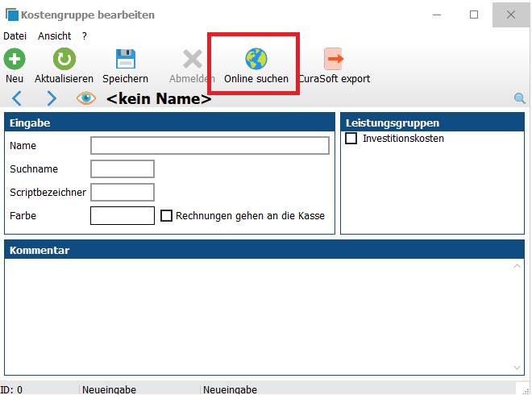
Task: Click the <kein Name> heading
Action: (x=159, y=98)
